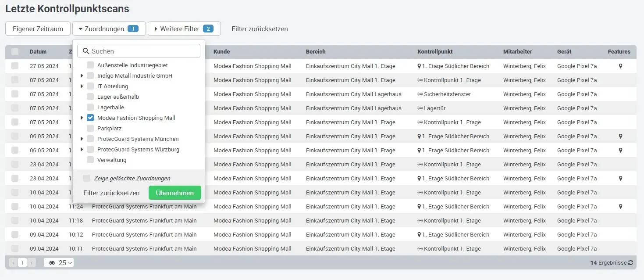Uncheck the Modea Fashion Shopping Mall checkbox
Image resolution: width=644 pixels, height=280 pixels.
90,118
